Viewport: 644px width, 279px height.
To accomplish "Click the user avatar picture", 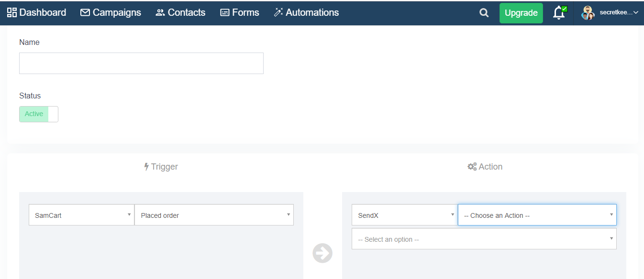I will point(588,13).
